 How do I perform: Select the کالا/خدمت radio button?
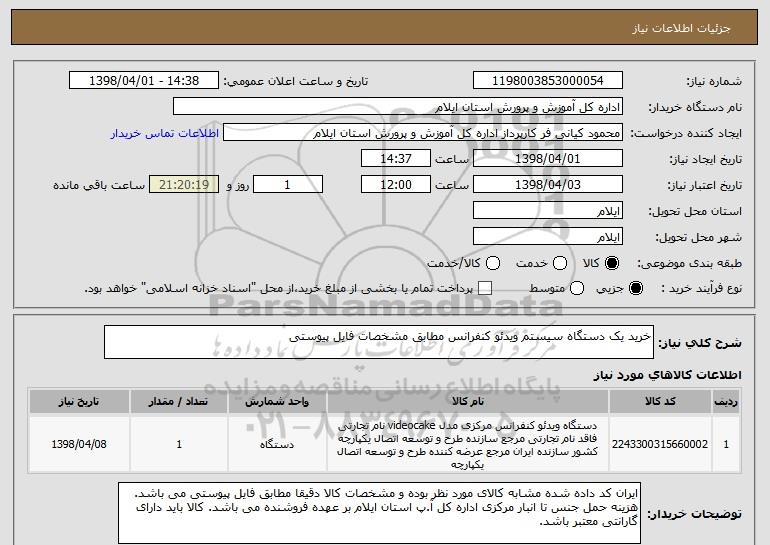pos(493,263)
